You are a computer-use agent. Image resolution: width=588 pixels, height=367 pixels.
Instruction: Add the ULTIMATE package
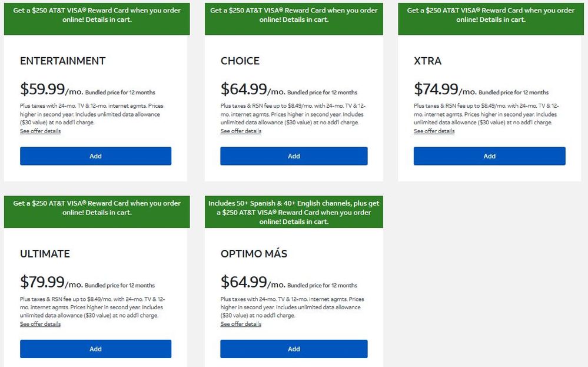[x=95, y=349]
